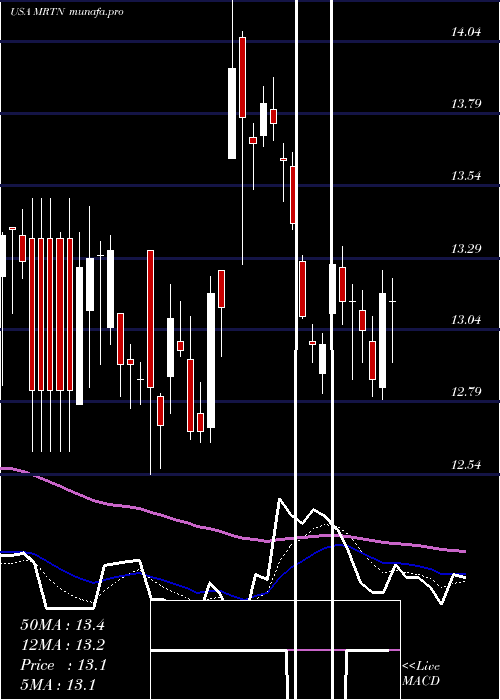Select the 12.54 price axis label
500x700 pixels.
click(x=466, y=465)
